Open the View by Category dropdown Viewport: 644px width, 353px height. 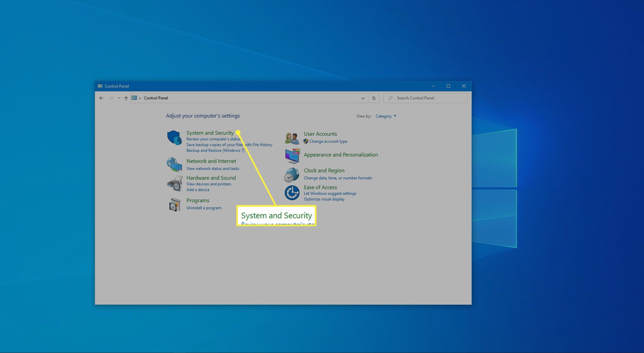tap(386, 116)
